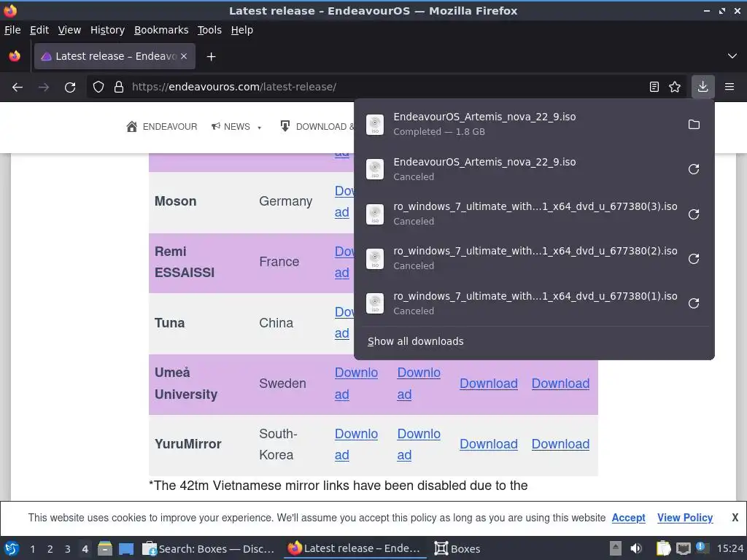The width and height of the screenshot is (747, 560).
Task: Open the Bookmarks menu
Action: pyautogui.click(x=161, y=30)
